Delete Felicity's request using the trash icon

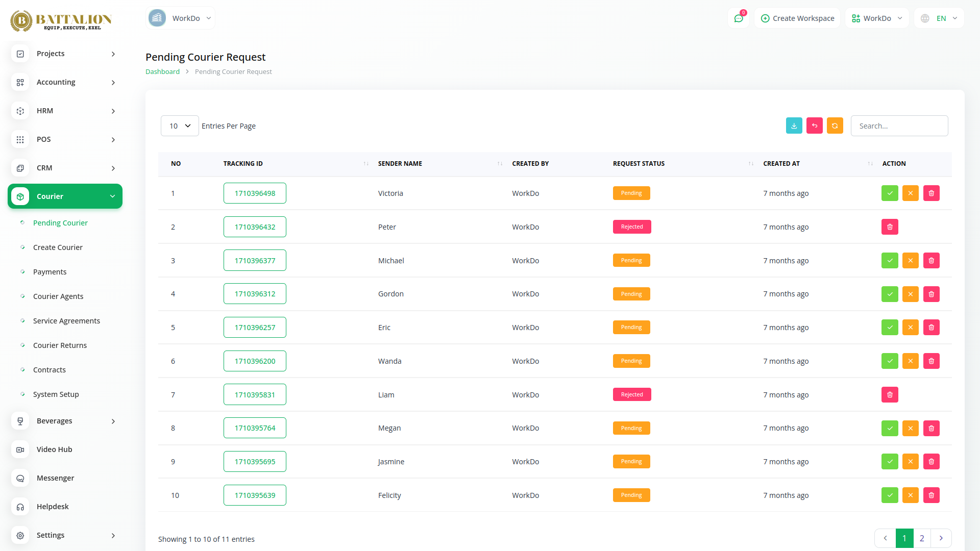point(932,495)
